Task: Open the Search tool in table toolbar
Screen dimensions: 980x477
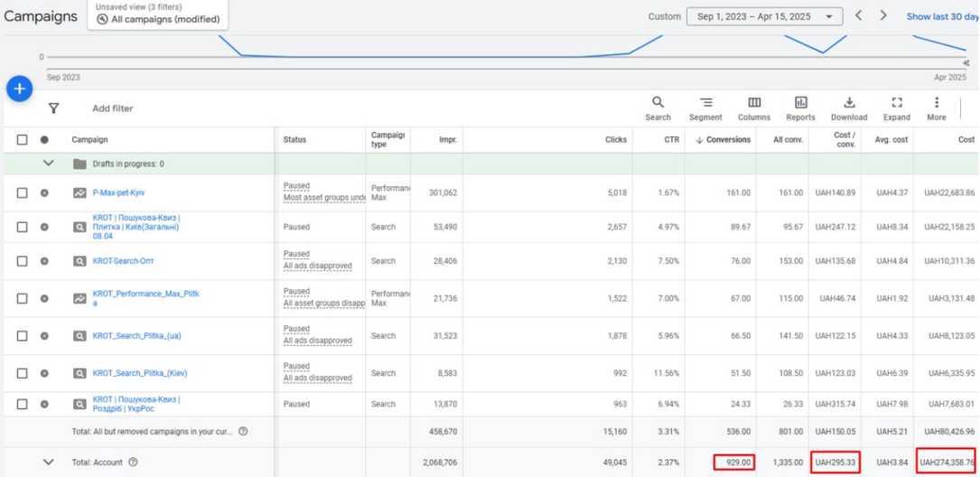Action: 658,108
